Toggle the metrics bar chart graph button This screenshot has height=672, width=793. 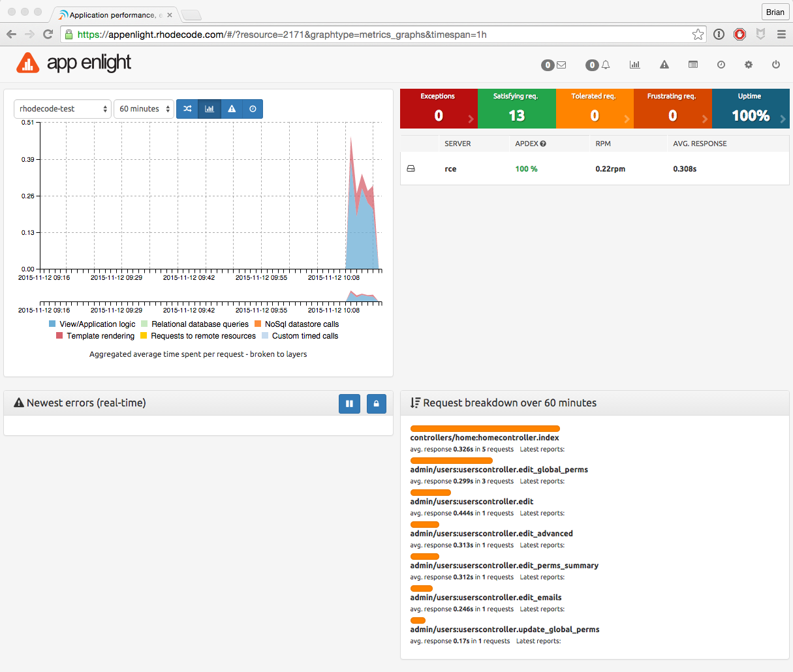pyautogui.click(x=210, y=109)
